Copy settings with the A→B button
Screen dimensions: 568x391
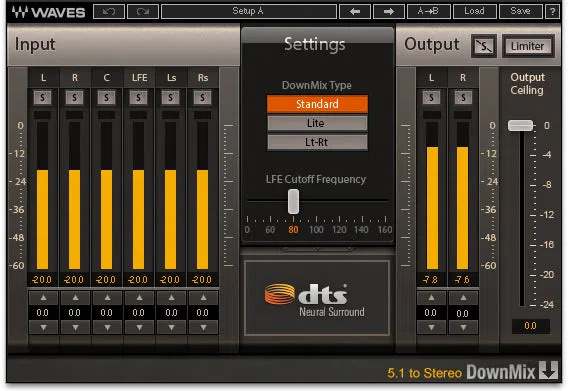(x=429, y=12)
